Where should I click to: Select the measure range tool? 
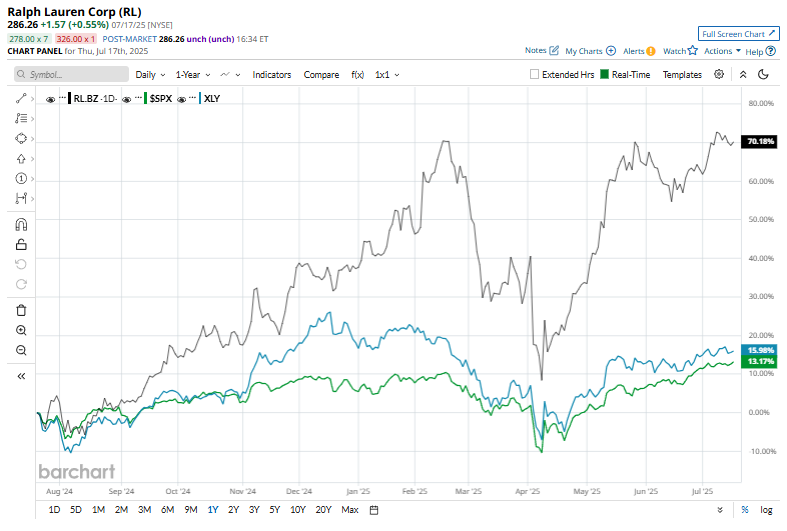click(21, 199)
